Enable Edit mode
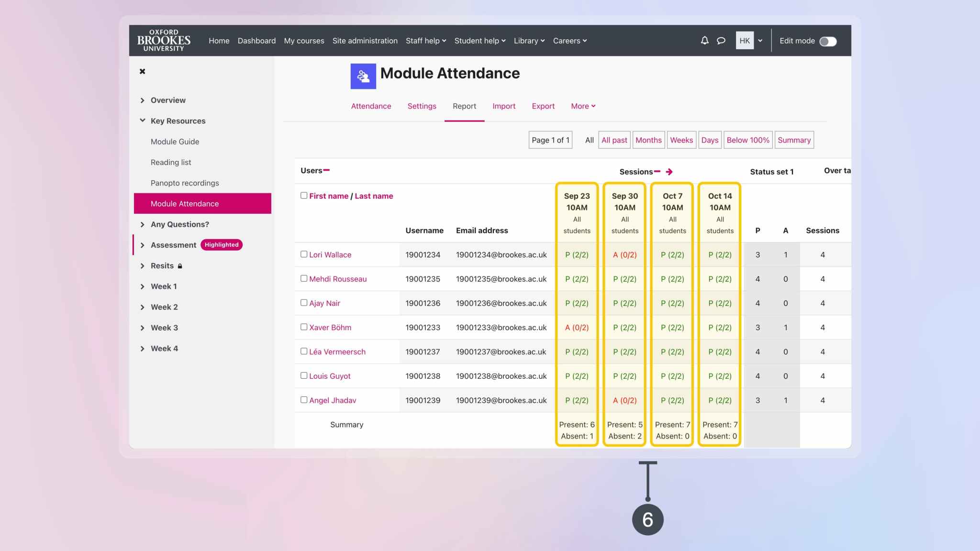The width and height of the screenshot is (980, 551). pos(828,42)
